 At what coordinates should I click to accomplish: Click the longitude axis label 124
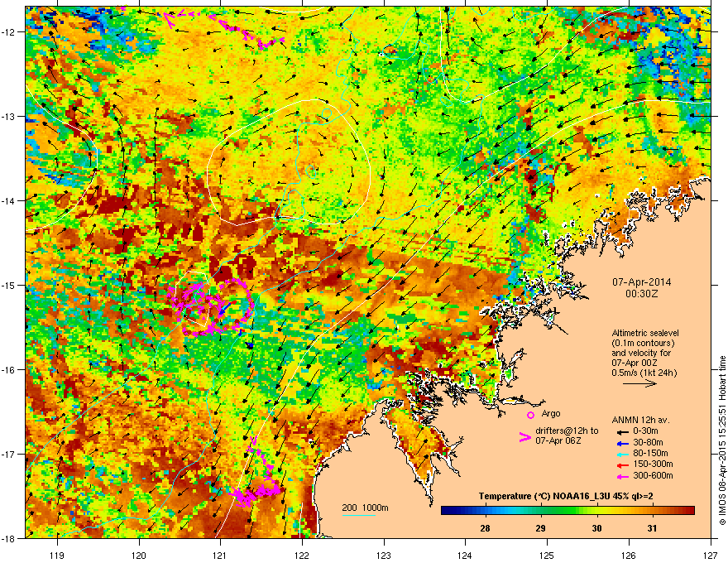coord(465,555)
